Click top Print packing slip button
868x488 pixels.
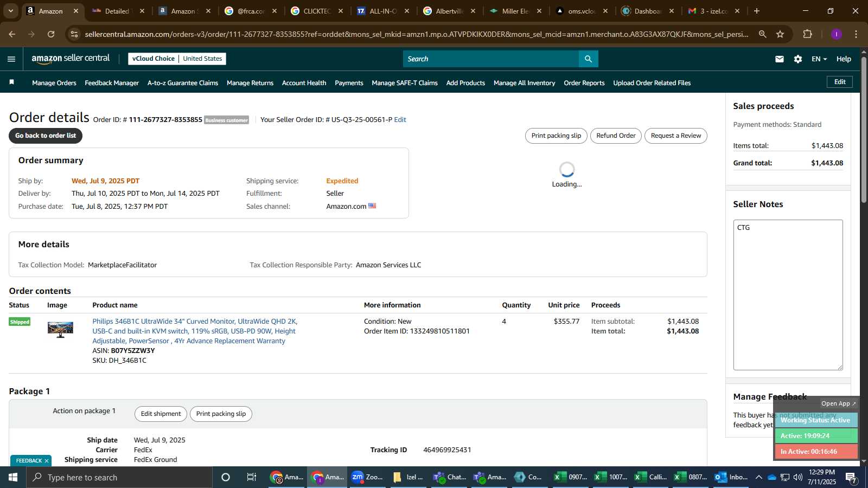point(556,136)
